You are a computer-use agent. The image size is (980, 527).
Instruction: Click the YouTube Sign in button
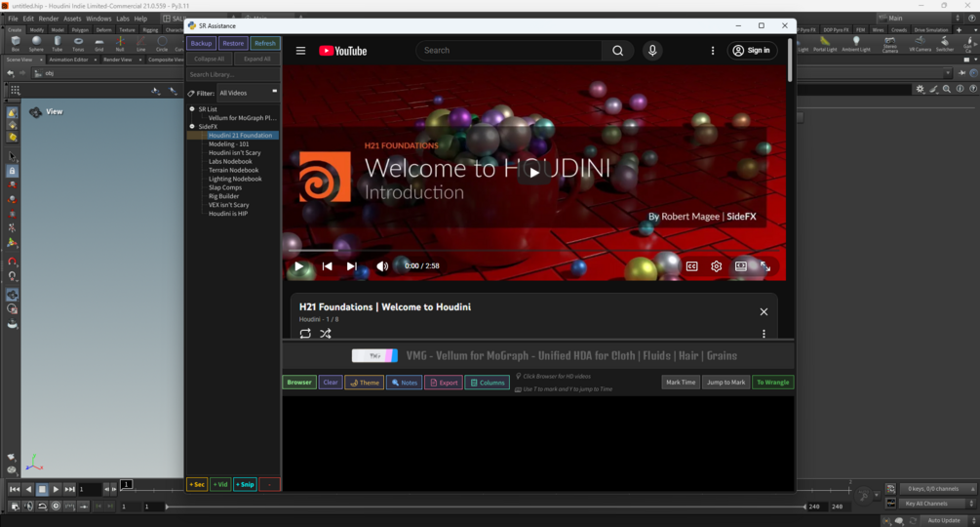[752, 51]
